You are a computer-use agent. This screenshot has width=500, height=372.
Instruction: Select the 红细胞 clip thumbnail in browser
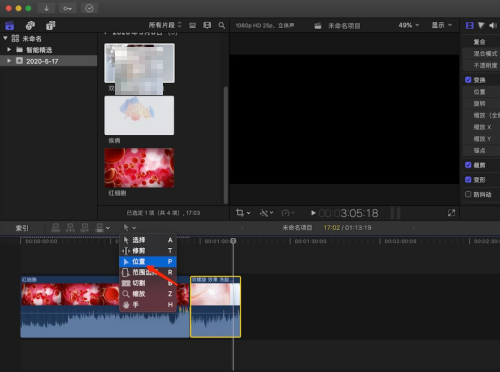pos(139,168)
